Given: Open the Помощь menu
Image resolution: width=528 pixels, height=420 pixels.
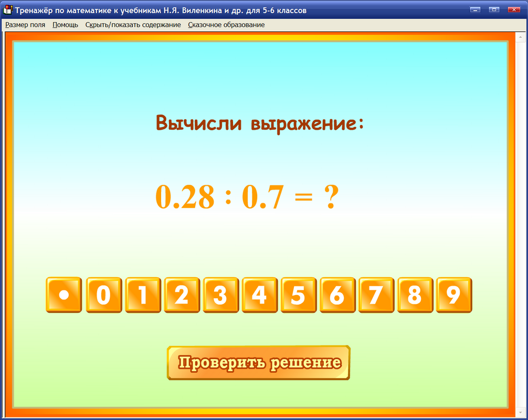Looking at the screenshot, I should 64,24.
